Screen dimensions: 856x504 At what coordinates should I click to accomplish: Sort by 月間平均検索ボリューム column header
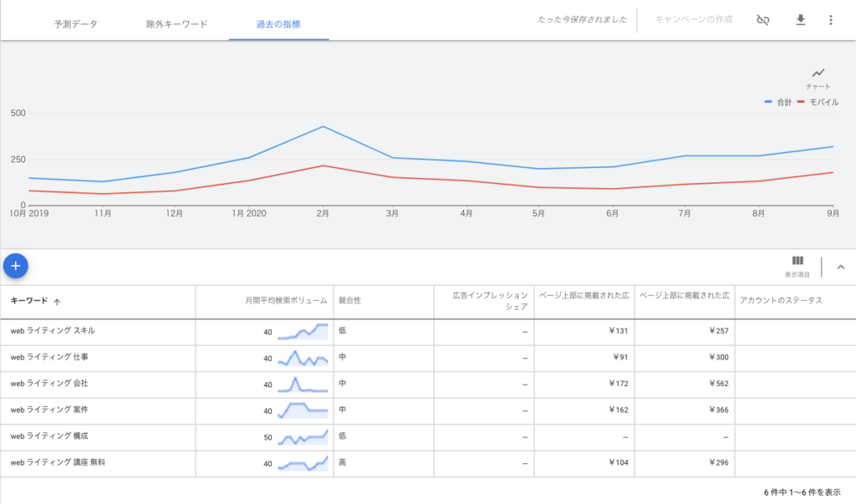coord(286,301)
